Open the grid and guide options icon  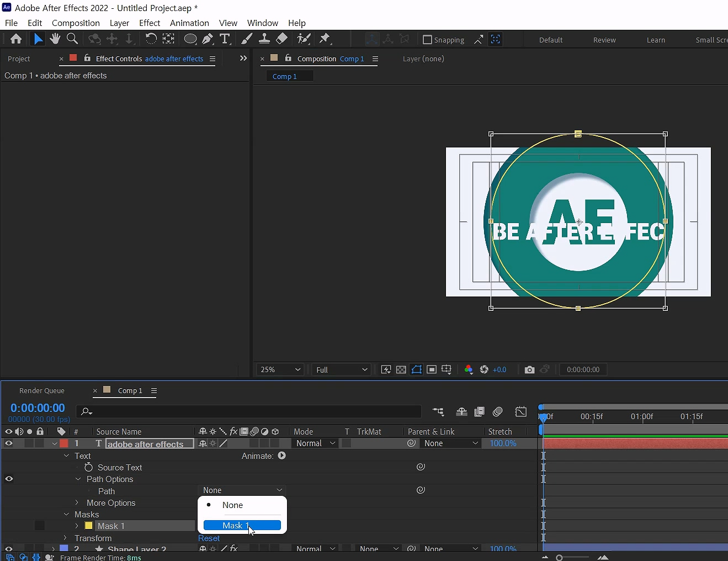coord(447,369)
